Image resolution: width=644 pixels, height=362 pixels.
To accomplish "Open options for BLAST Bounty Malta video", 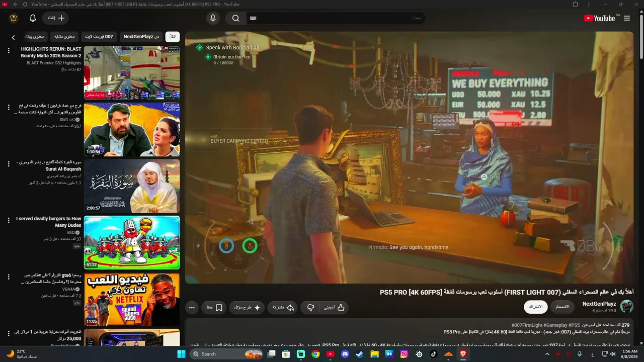I will click(9, 51).
